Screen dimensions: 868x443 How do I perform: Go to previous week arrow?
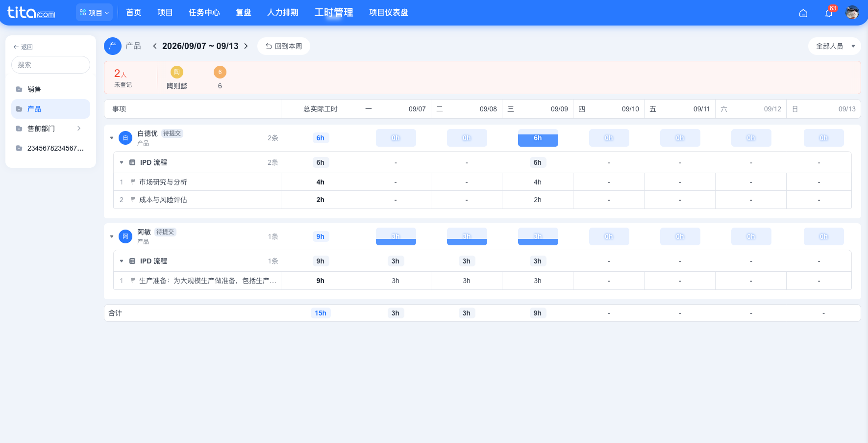click(155, 46)
